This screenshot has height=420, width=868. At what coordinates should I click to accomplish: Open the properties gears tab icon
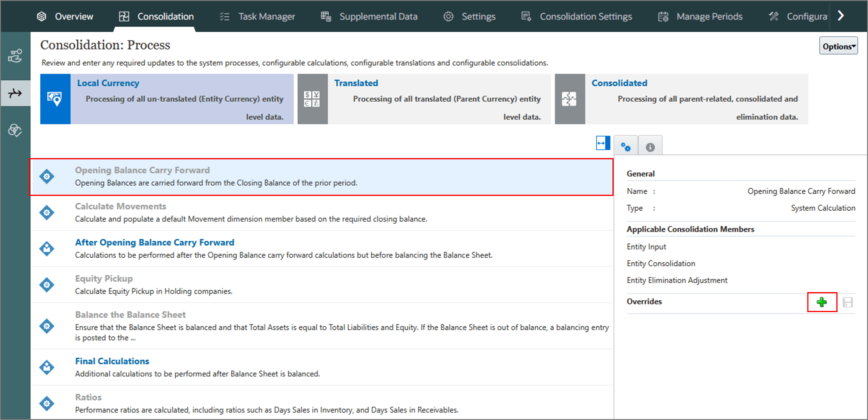click(x=625, y=147)
